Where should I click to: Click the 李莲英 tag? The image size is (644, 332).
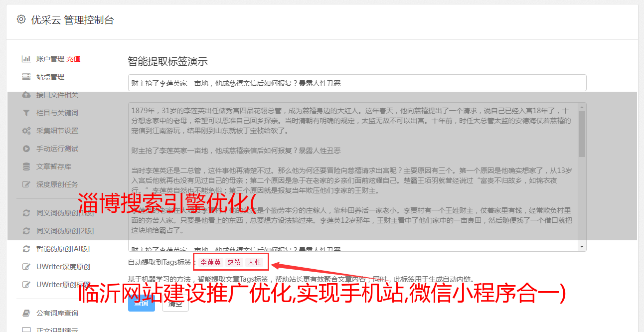point(210,262)
